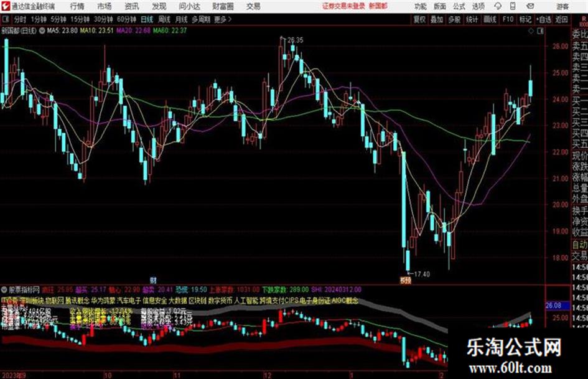This screenshot has width=588, height=379.
Task: Click the mobile phone icon
Action: tap(513, 6)
